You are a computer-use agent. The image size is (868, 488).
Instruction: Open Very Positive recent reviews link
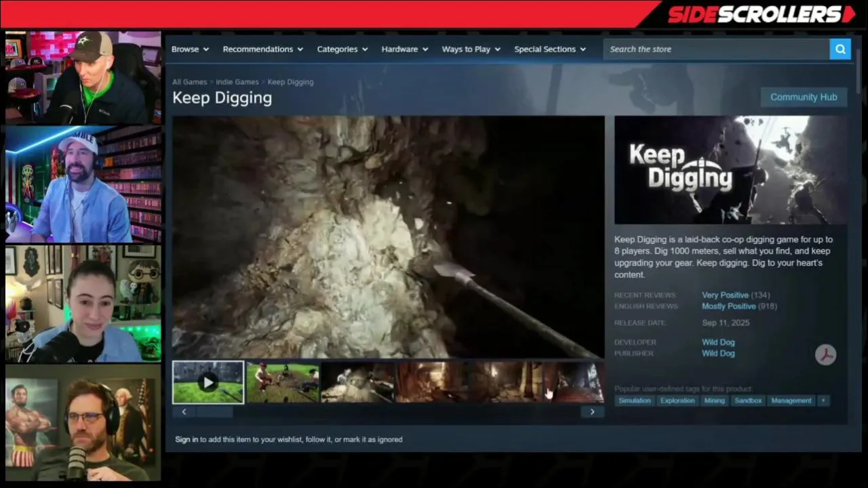725,295
